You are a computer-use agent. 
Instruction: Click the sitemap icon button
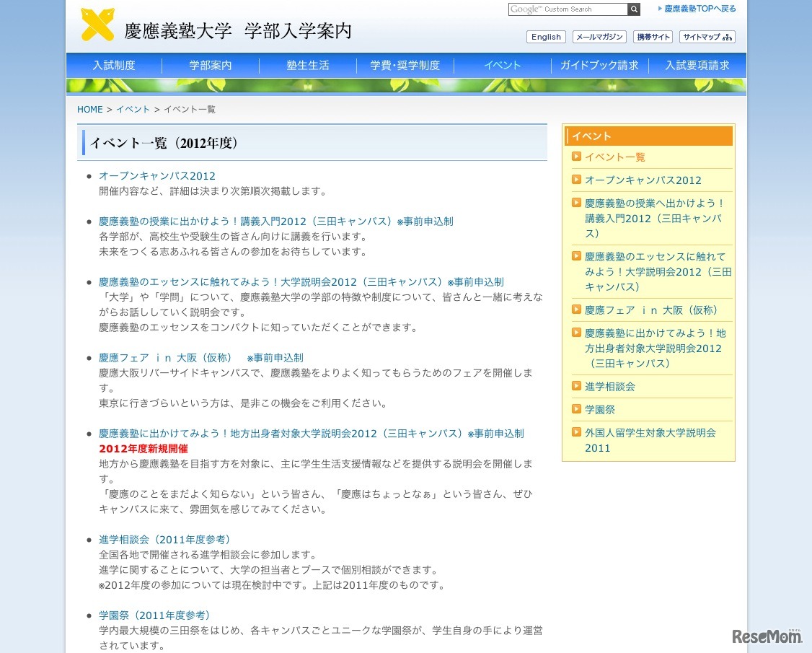pyautogui.click(x=707, y=37)
